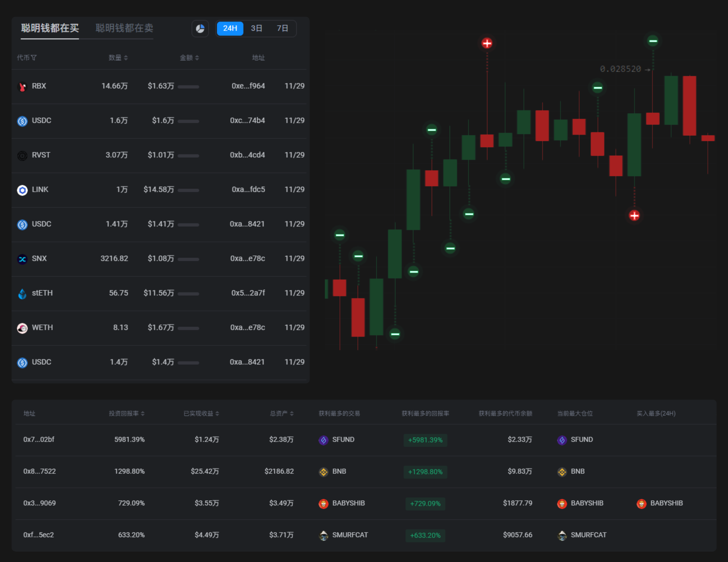
Task: Click the RBX token icon
Action: (x=22, y=87)
